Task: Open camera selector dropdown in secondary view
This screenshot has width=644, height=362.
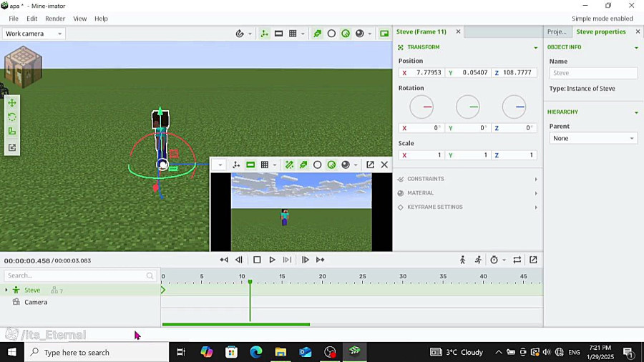Action: click(x=220, y=165)
